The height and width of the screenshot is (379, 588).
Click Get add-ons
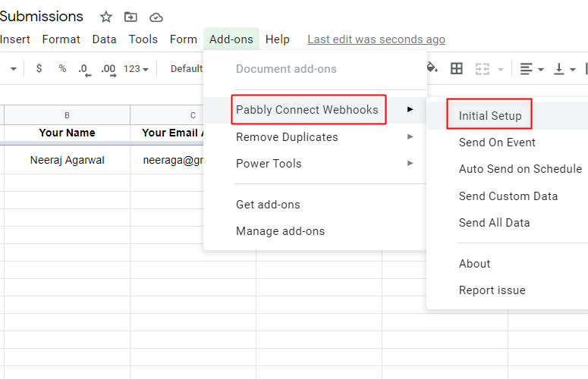point(315,205)
